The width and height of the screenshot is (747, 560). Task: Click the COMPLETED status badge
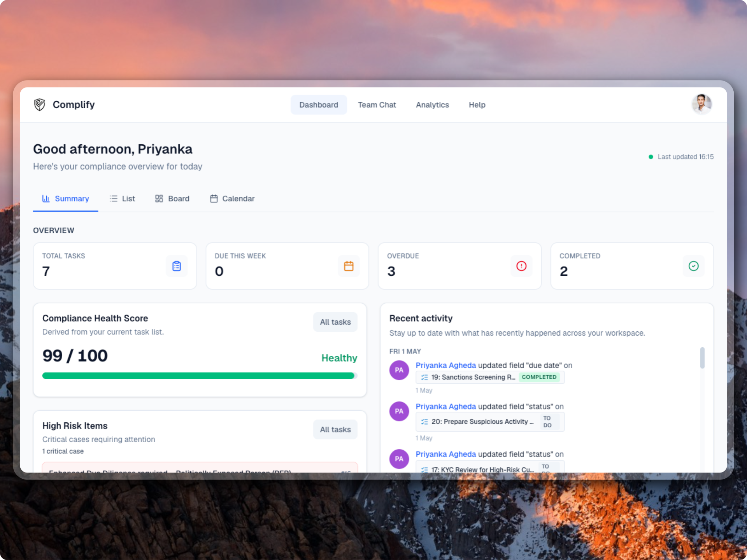(x=539, y=377)
